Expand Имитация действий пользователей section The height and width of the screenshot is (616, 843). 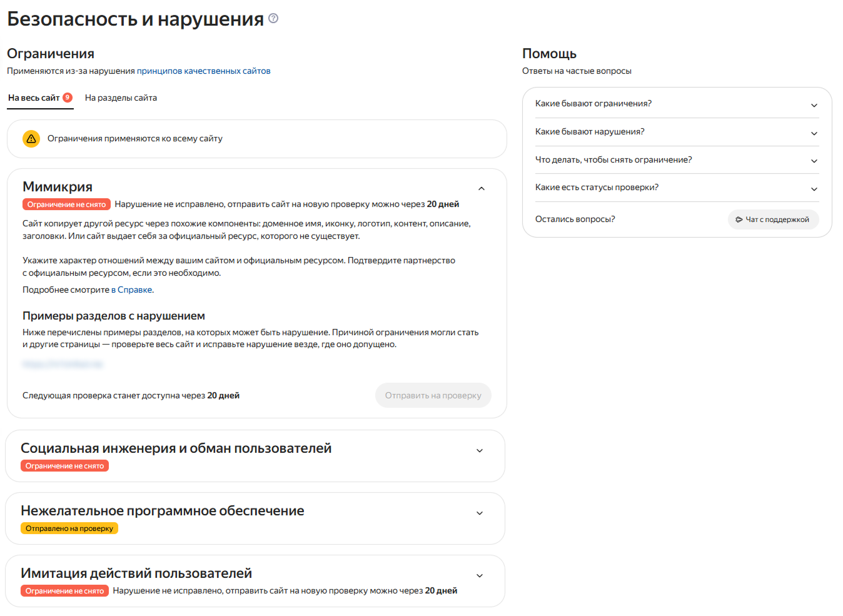tap(480, 576)
